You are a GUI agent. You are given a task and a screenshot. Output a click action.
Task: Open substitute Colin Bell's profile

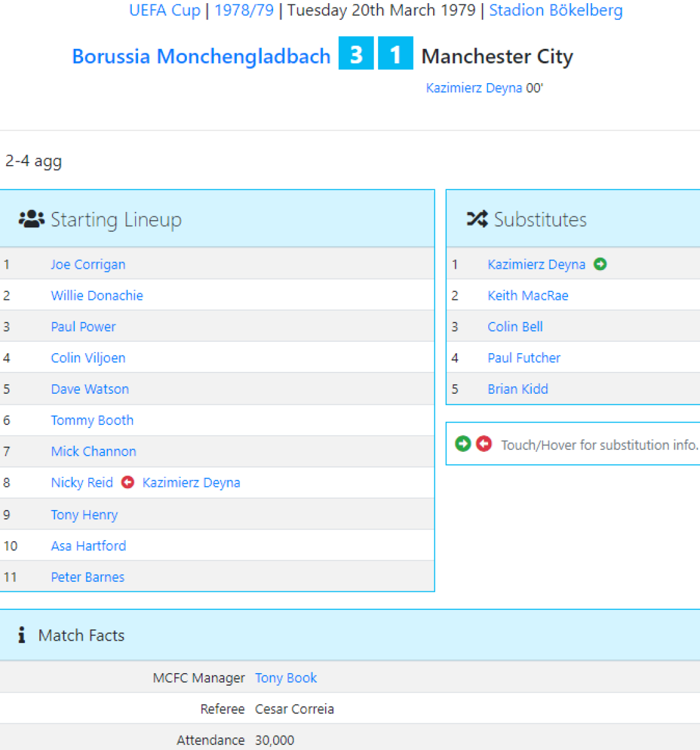click(515, 327)
